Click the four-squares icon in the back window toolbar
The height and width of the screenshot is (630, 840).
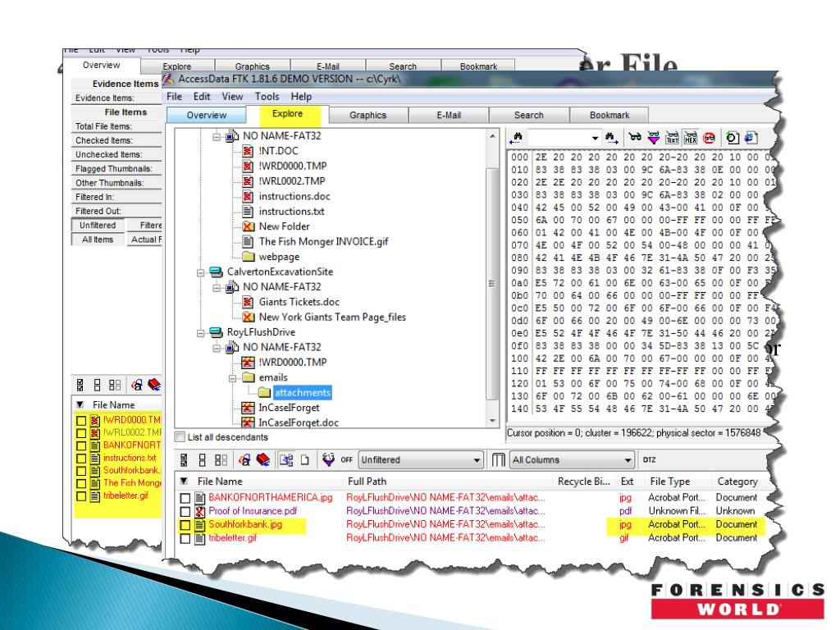115,385
